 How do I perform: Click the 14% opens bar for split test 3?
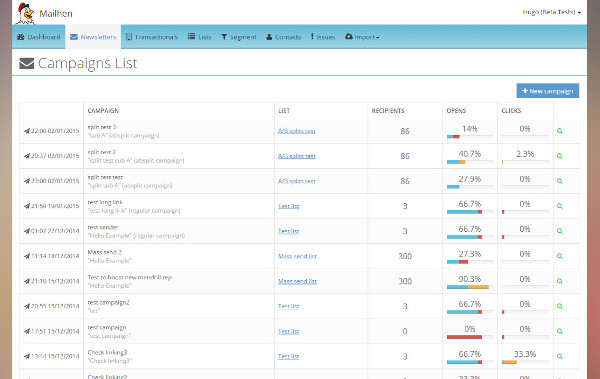pos(470,137)
